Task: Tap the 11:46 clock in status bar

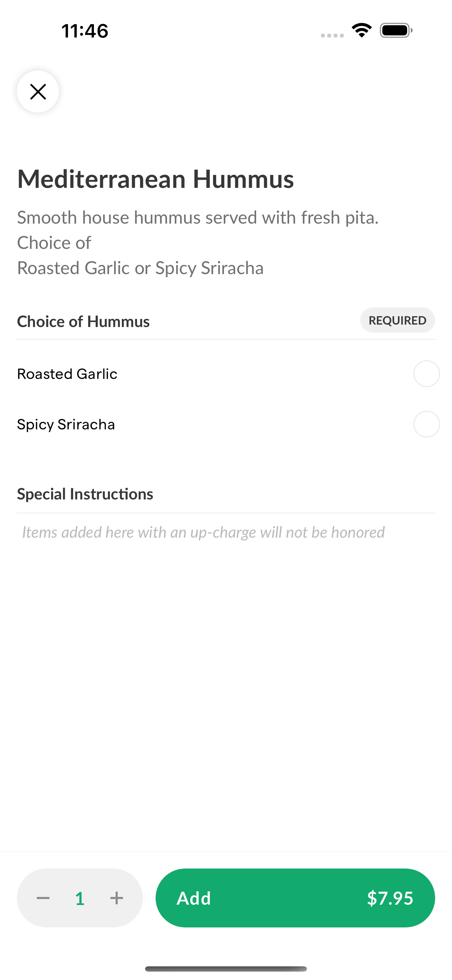Action: (85, 31)
